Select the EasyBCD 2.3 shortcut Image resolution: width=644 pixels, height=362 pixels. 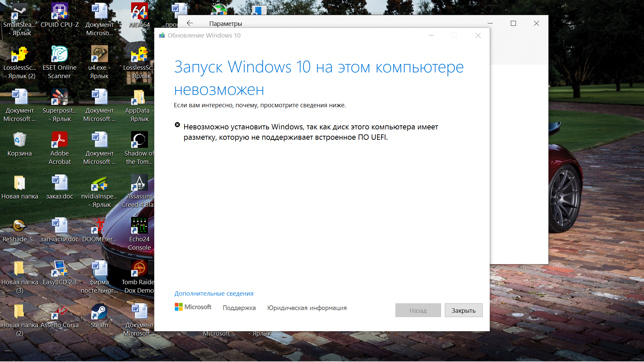click(x=59, y=269)
